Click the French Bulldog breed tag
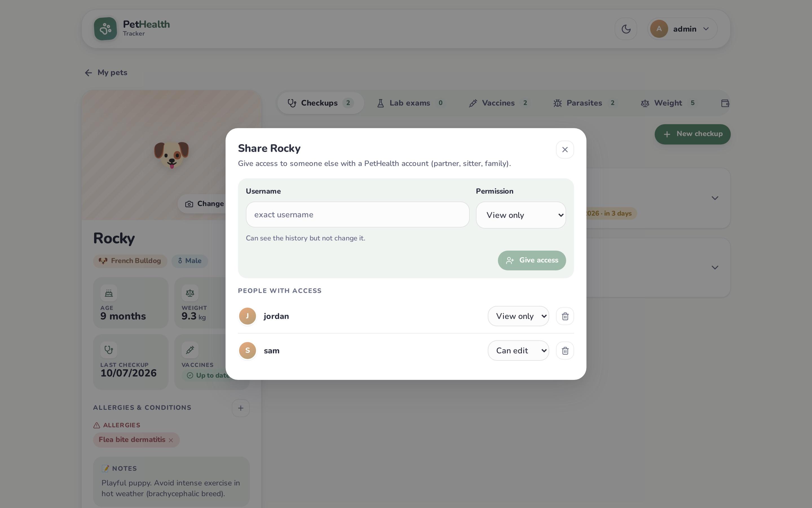 130,261
